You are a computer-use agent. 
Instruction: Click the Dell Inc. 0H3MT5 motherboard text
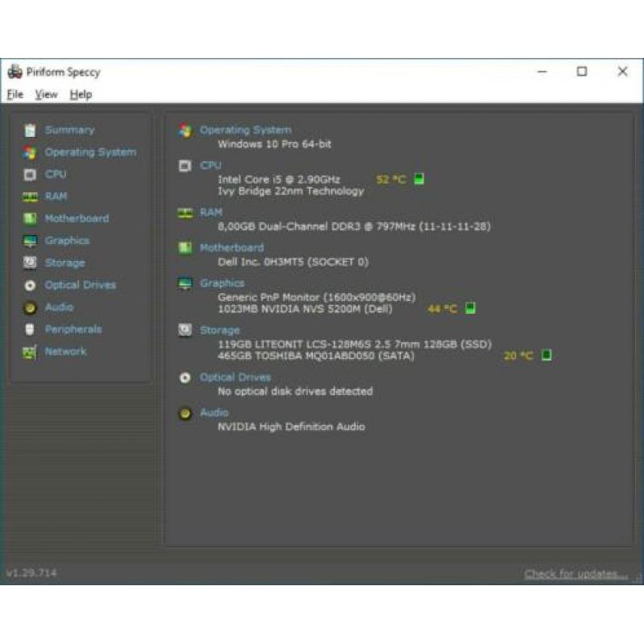pos(293,262)
